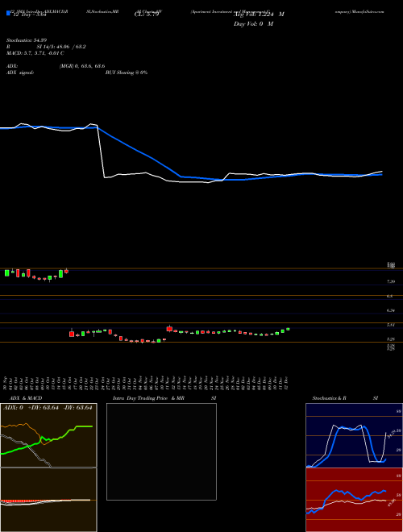Click the ADX chart with green line
Screen dimensions: 403x532
[x=48, y=435]
